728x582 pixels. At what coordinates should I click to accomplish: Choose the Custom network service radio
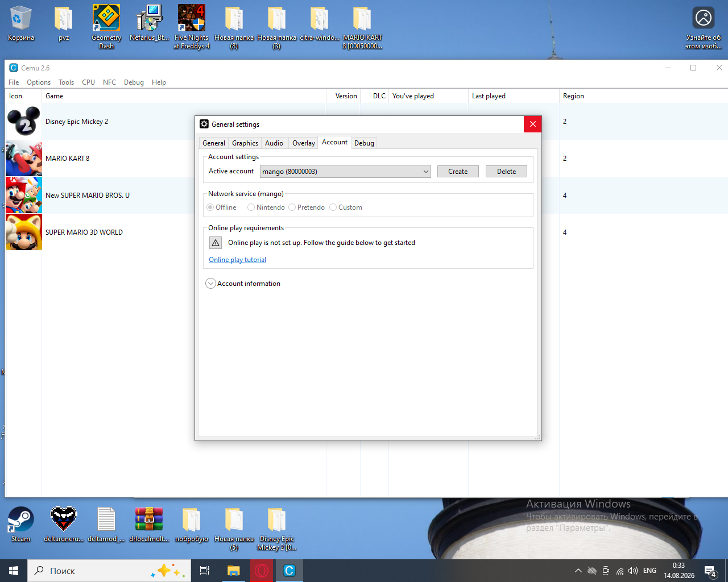(346, 207)
